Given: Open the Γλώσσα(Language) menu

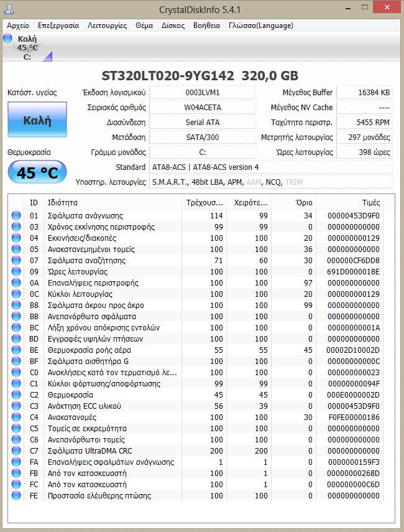Looking at the screenshot, I should click(261, 26).
